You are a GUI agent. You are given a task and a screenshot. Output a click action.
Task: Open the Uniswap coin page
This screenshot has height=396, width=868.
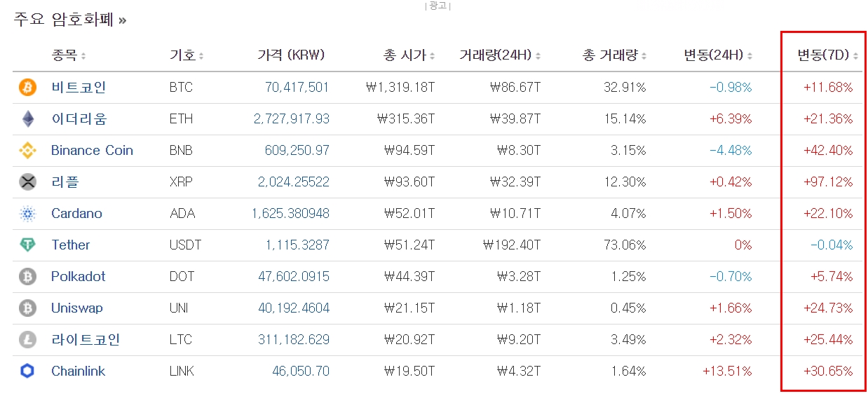[77, 308]
